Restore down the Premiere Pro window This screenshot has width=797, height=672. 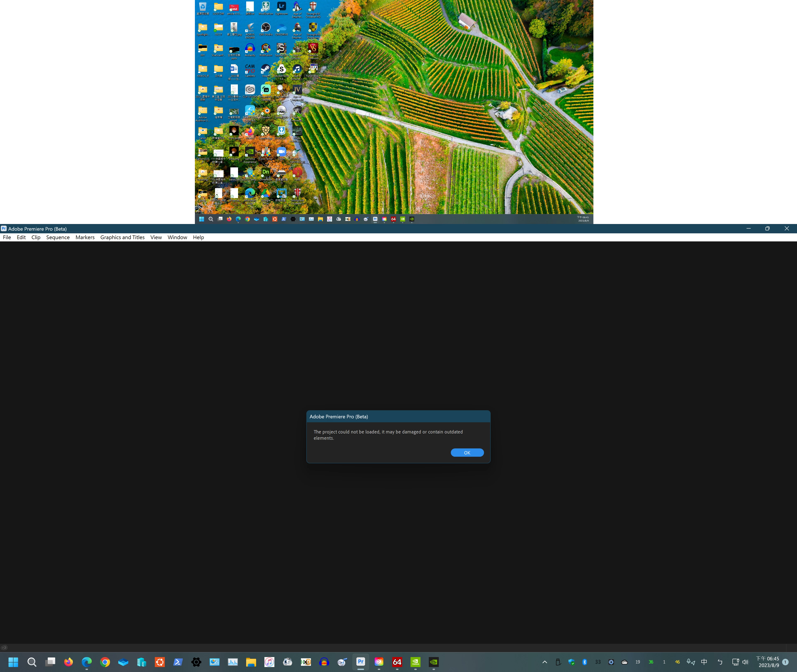(x=767, y=229)
